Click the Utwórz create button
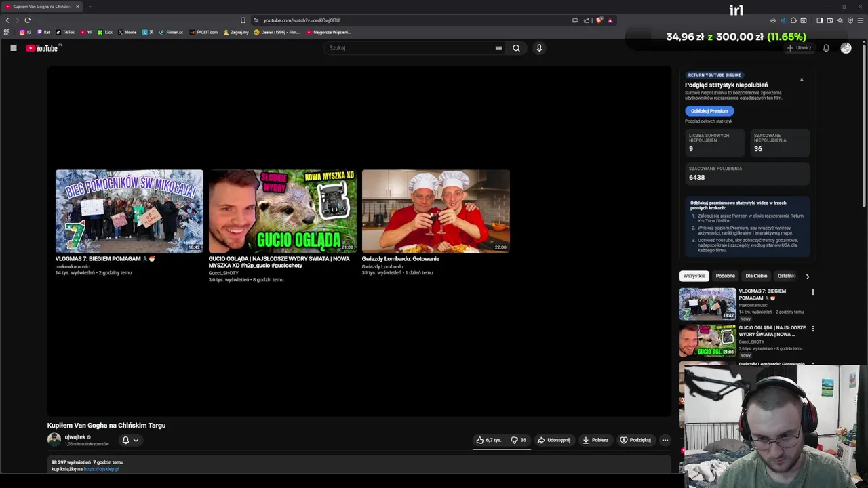This screenshot has width=868, height=488. pyautogui.click(x=799, y=48)
